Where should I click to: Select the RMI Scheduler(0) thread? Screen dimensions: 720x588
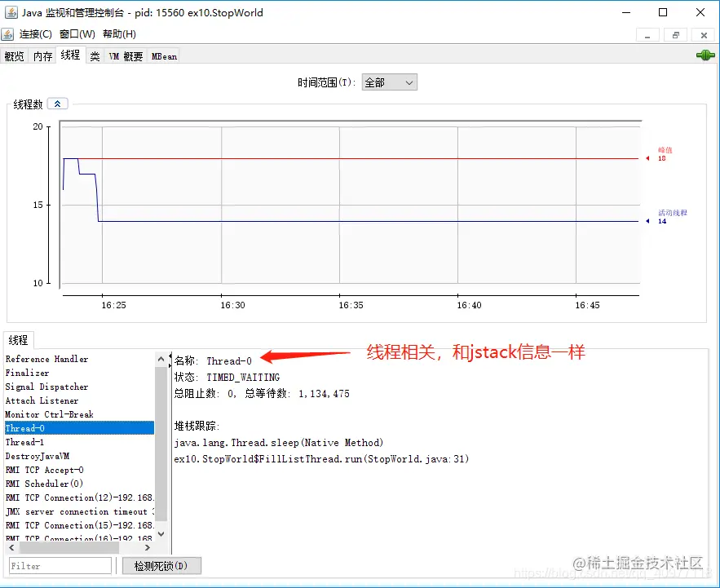[79, 484]
